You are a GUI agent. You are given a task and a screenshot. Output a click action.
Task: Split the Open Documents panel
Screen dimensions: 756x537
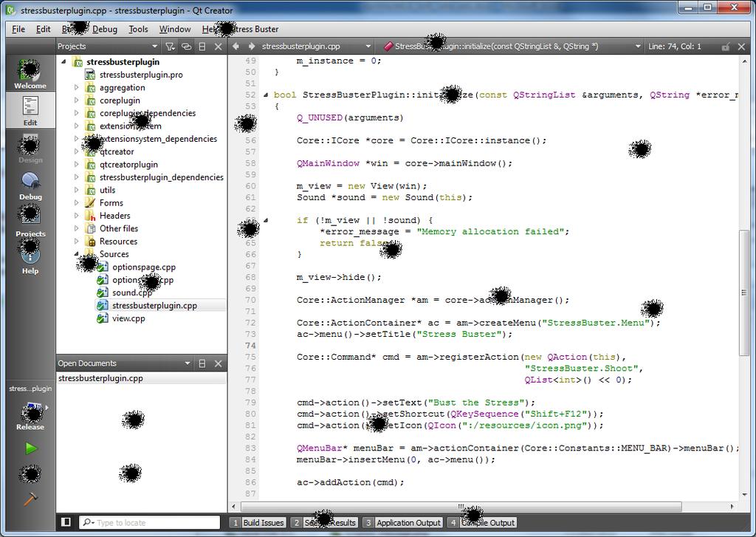click(x=202, y=363)
